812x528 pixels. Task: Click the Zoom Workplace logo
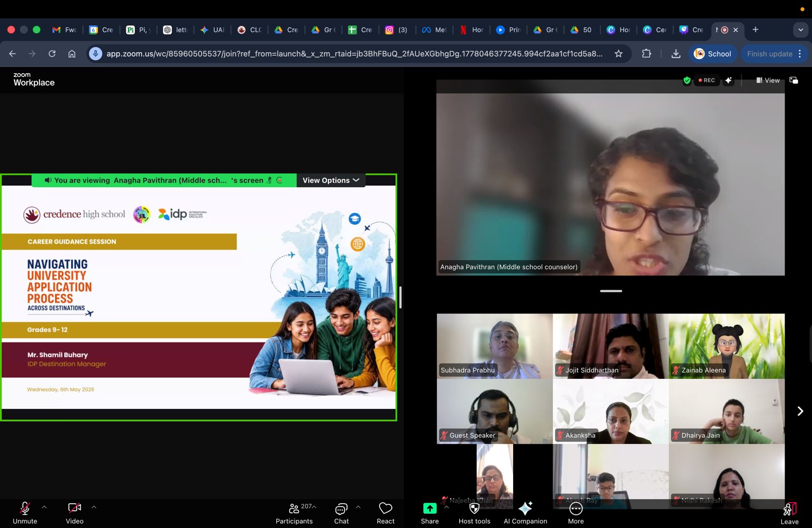33,79
